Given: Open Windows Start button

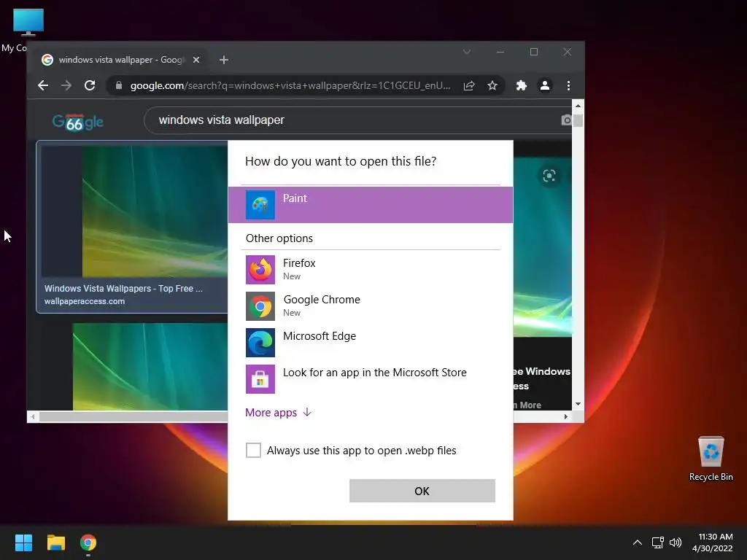Looking at the screenshot, I should pyautogui.click(x=23, y=542).
